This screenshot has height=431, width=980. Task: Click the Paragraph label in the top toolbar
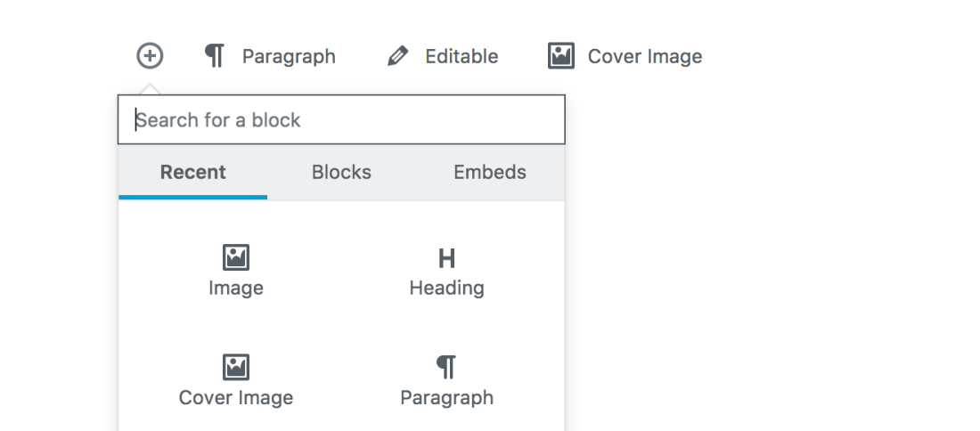(x=289, y=57)
